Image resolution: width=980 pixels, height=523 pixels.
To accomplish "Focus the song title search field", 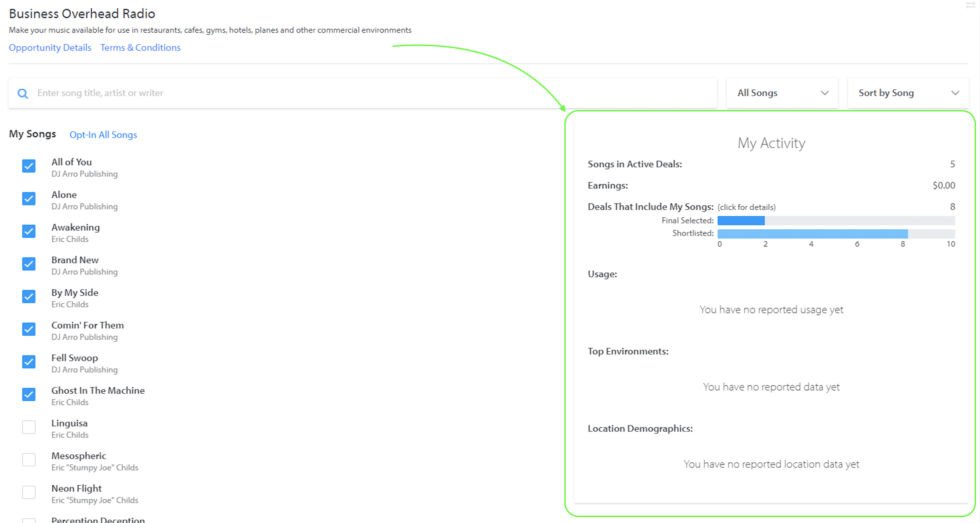I will 363,93.
